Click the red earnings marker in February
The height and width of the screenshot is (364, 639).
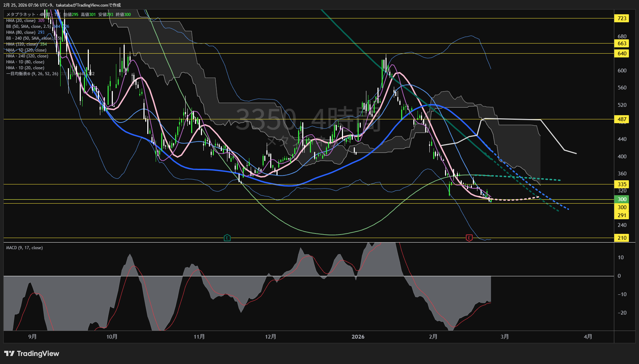(469, 238)
